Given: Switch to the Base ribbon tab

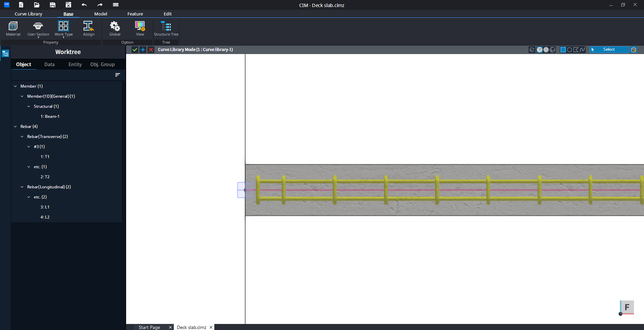Looking at the screenshot, I should [x=68, y=14].
